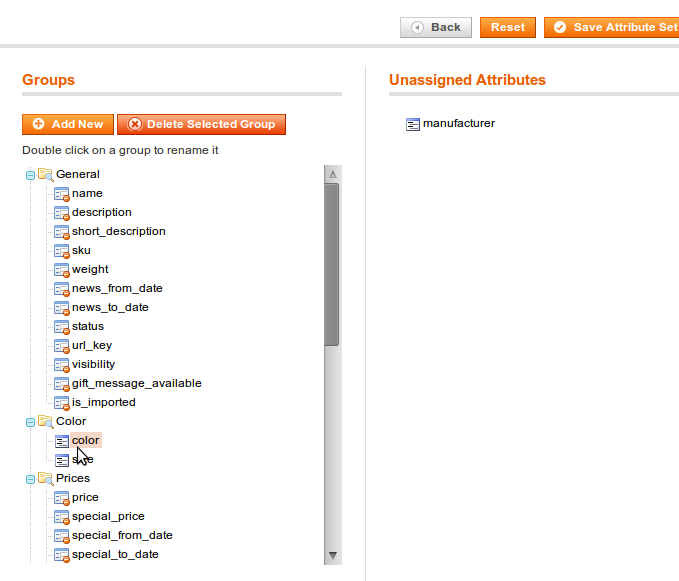
Task: Click the icon beside the sku attribute
Action: pos(61,250)
